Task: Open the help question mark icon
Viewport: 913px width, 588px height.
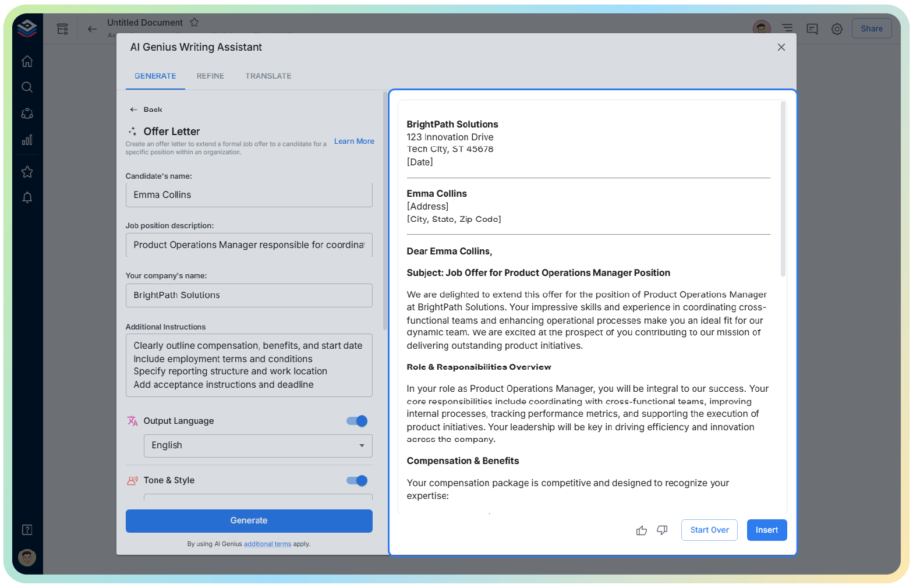Action: [x=27, y=530]
